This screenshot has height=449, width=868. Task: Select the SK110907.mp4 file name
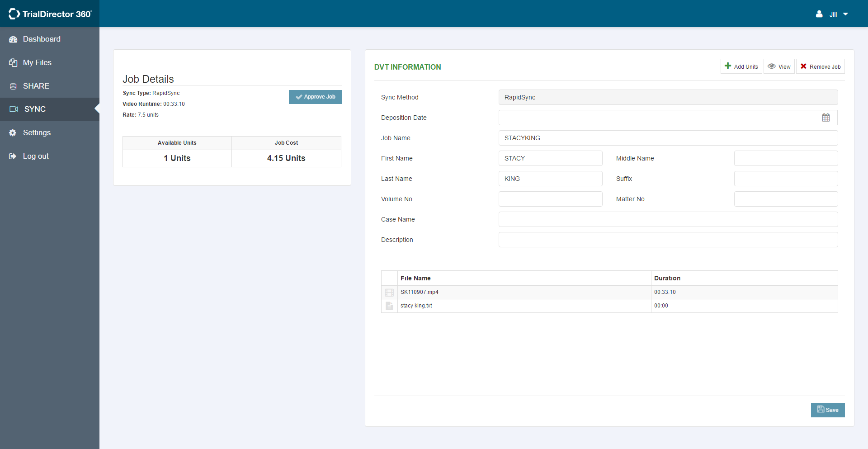coord(420,292)
